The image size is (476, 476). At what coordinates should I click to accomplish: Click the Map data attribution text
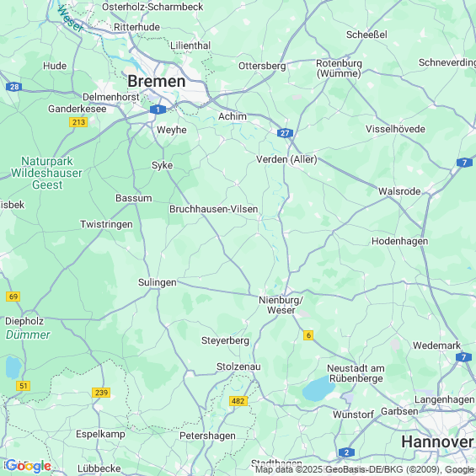(365, 469)
